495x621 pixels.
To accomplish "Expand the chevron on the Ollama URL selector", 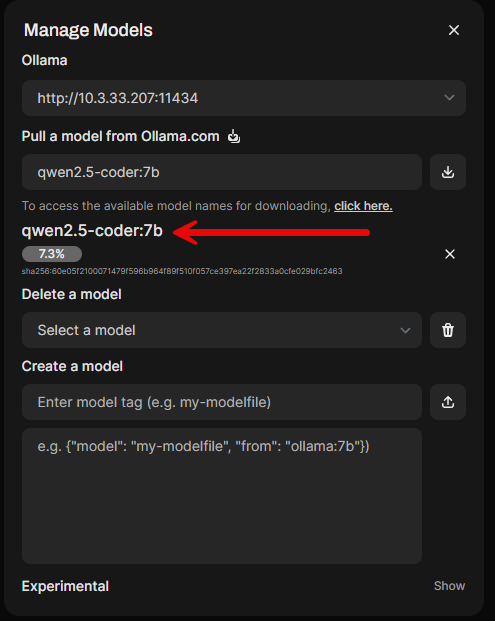I will 449,97.
